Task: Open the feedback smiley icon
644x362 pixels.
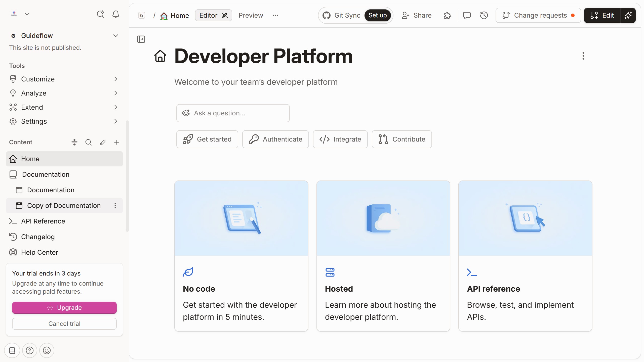Action: click(x=47, y=350)
